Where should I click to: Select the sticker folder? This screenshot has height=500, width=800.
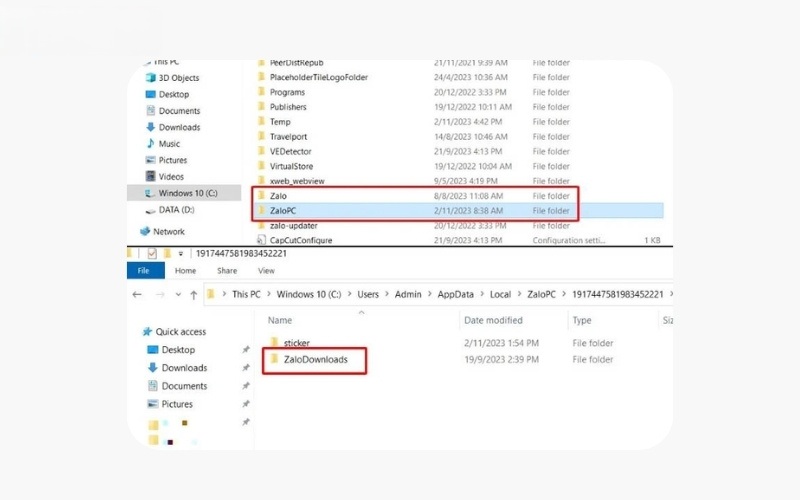289,343
